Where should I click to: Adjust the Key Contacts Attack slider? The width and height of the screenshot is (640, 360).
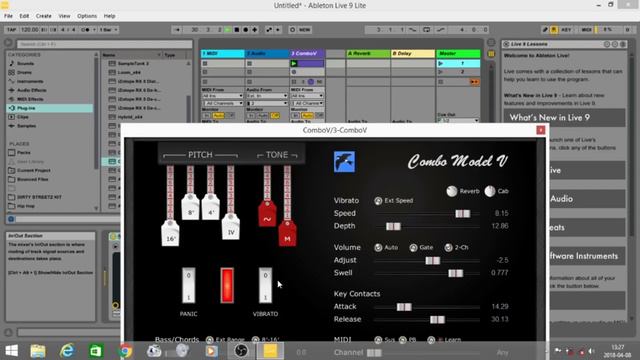coord(404,307)
